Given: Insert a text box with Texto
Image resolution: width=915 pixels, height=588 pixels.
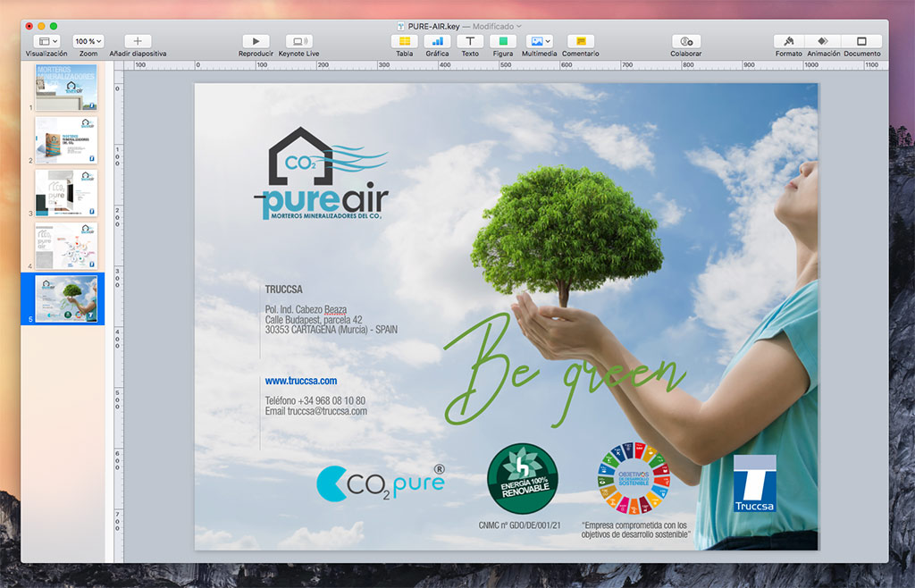Looking at the screenshot, I should pyautogui.click(x=469, y=41).
